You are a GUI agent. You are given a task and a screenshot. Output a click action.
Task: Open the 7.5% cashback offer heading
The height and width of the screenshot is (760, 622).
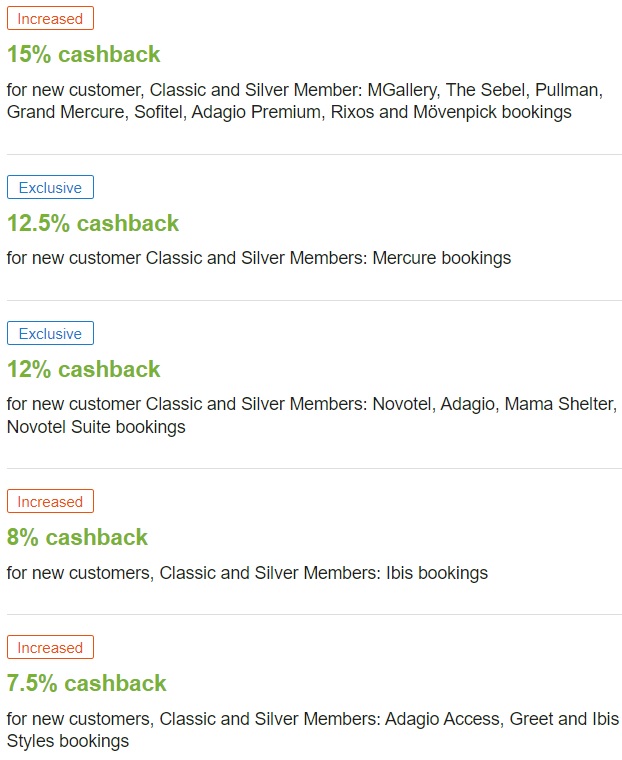[86, 683]
